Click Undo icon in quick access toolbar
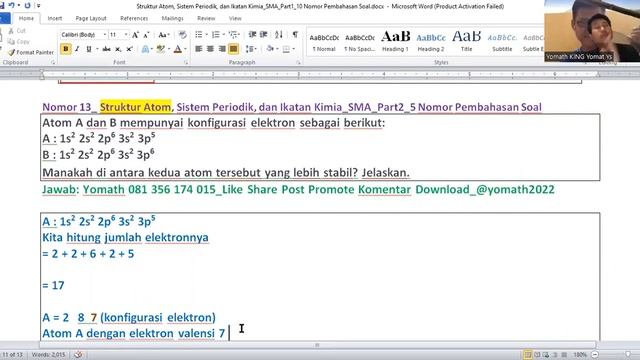The image size is (640, 360). 11,5
